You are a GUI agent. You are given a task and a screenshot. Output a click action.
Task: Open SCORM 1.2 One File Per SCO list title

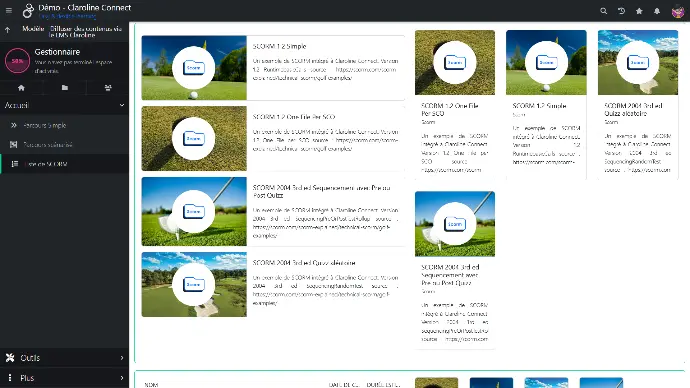click(x=294, y=117)
